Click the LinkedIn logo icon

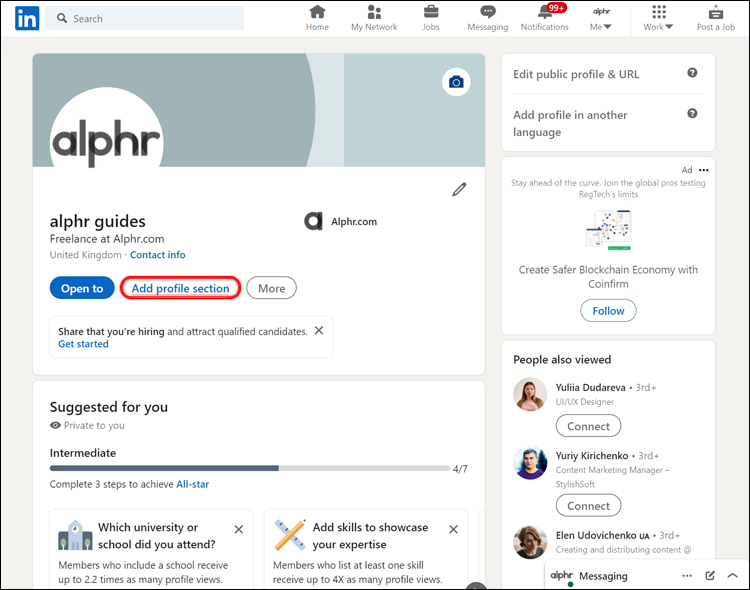pyautogui.click(x=27, y=18)
